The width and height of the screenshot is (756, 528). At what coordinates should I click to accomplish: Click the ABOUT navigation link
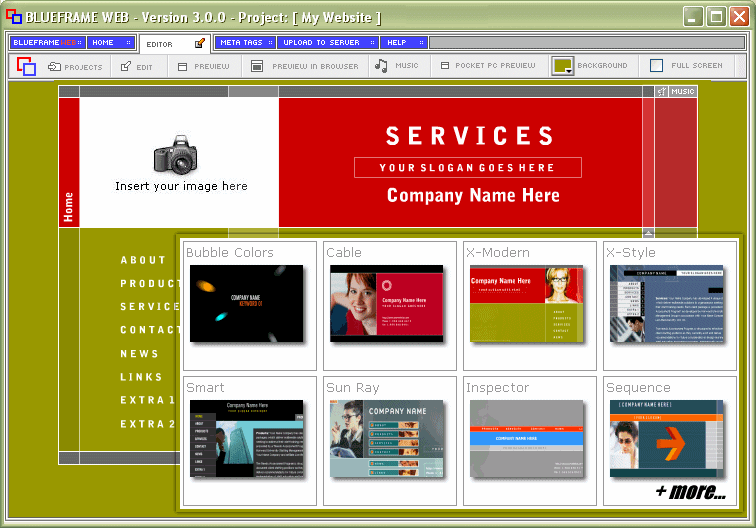pos(143,260)
